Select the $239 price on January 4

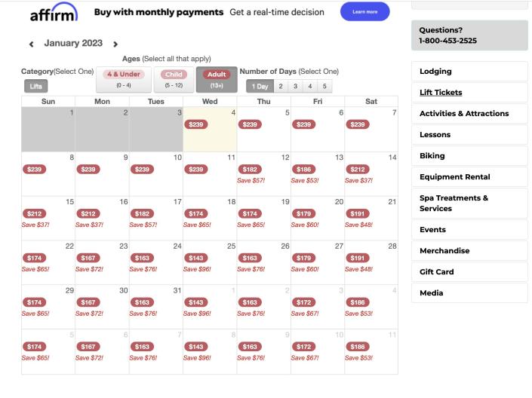tap(195, 124)
